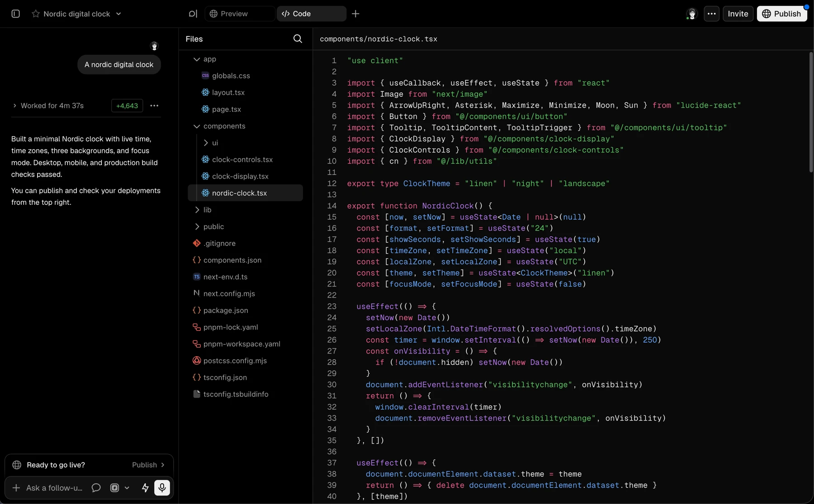Image resolution: width=814 pixels, height=504 pixels.
Task: Click the Invite button
Action: [738, 14]
